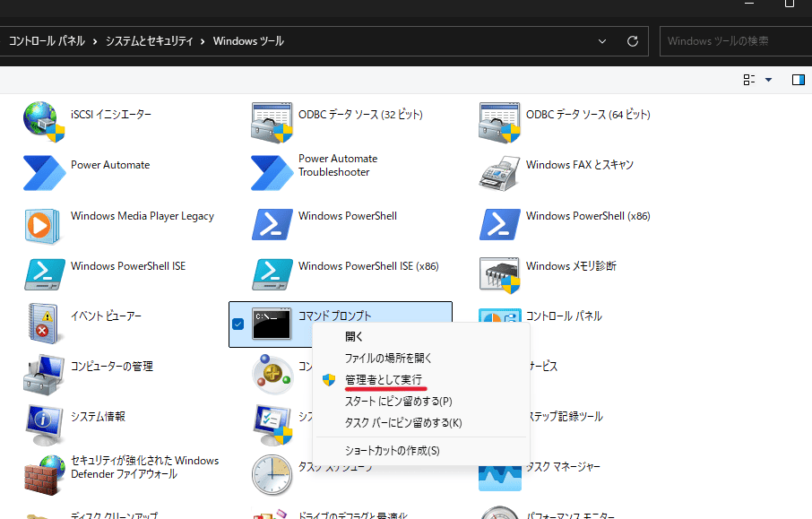The image size is (812, 519).
Task: Select ODBC データ ソース (64 ビット) icon
Action: (500, 122)
